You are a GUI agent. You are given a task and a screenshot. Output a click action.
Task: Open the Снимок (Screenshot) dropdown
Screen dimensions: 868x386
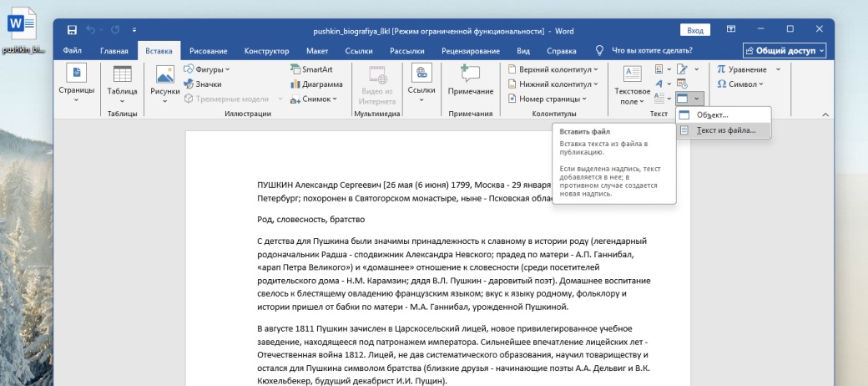(314, 99)
